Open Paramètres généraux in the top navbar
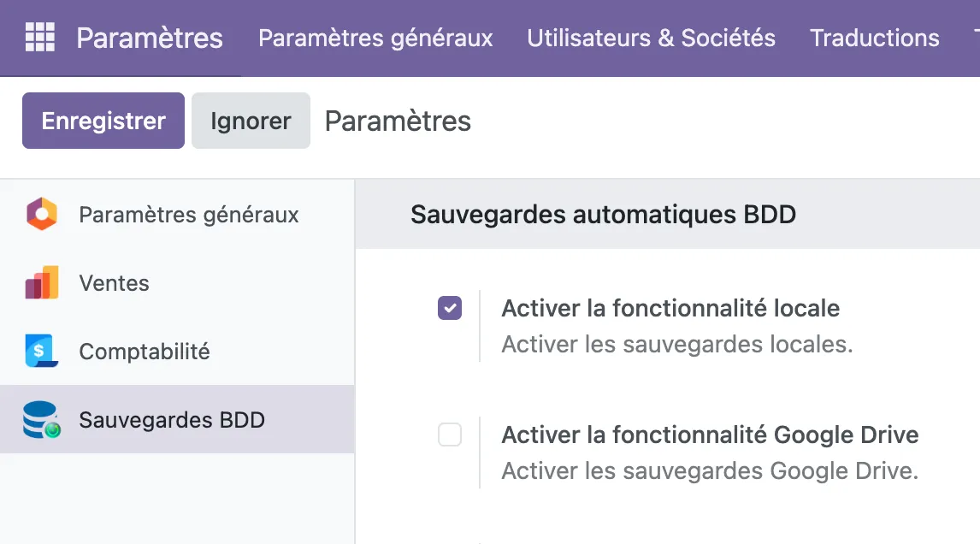Screen dimensions: 980x544 (x=375, y=38)
